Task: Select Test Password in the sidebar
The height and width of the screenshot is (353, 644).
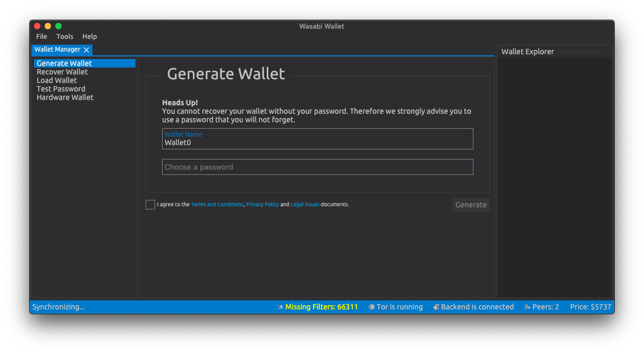Action: click(x=84, y=89)
